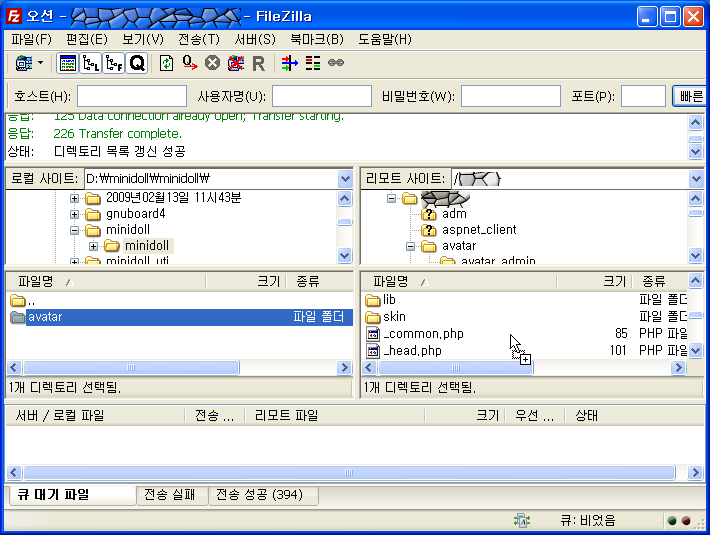Cancel current operation icon
The image size is (710, 535).
(212, 63)
